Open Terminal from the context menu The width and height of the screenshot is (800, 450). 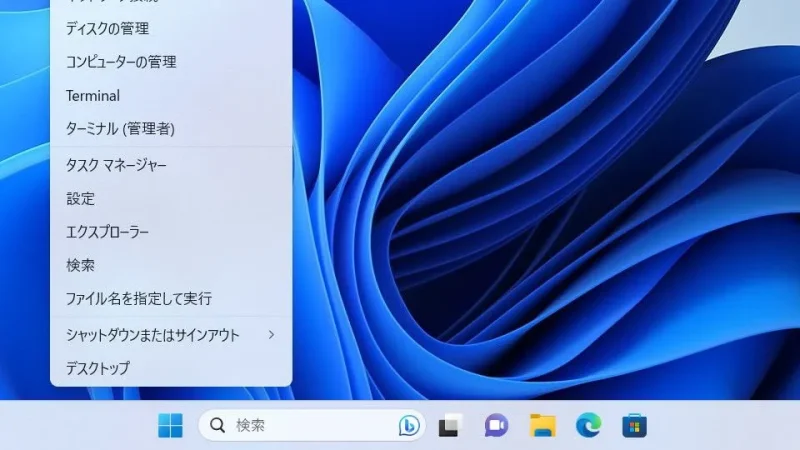[171, 96]
